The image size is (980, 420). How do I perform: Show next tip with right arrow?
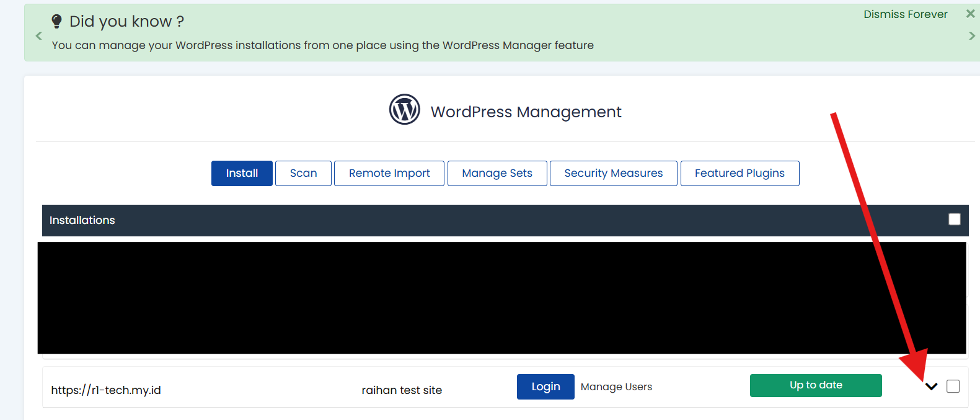(x=972, y=36)
